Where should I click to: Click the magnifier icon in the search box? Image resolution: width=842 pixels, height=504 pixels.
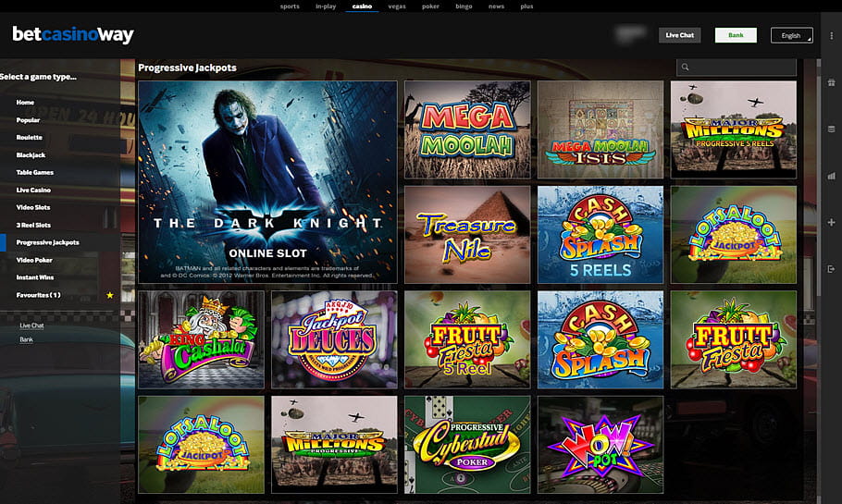(x=685, y=68)
